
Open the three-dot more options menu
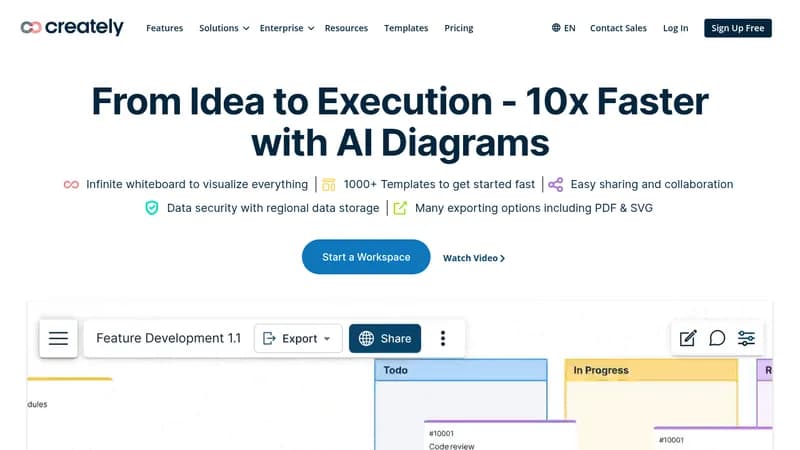pyautogui.click(x=443, y=338)
